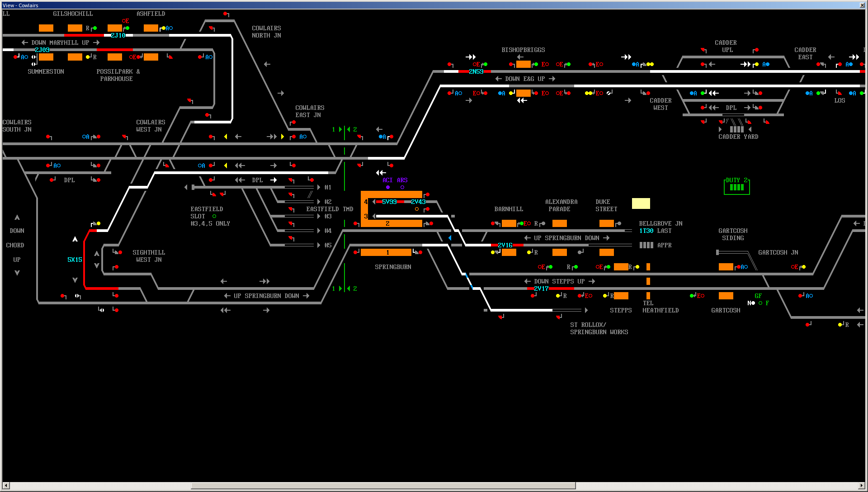
Task: Select train description 2V43
Action: click(x=418, y=202)
